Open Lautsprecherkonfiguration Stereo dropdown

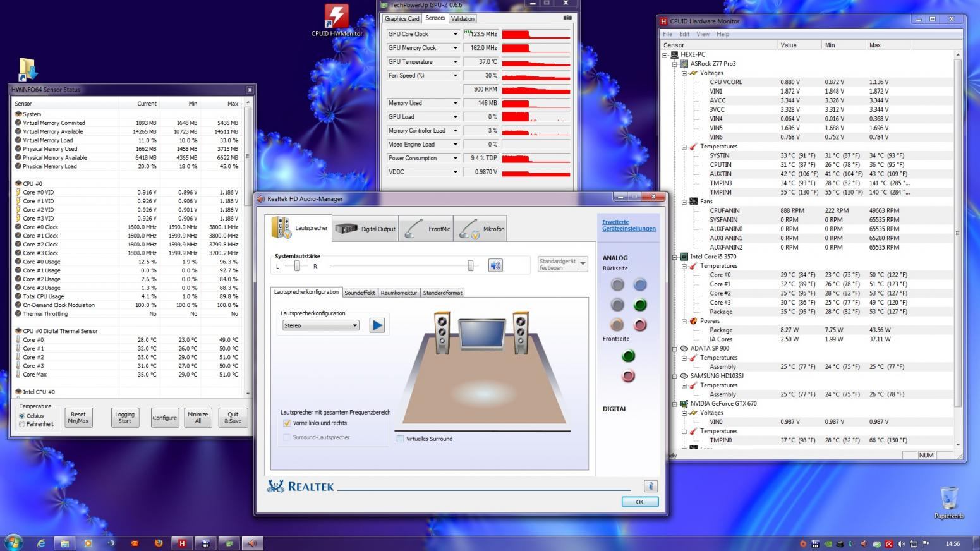pyautogui.click(x=321, y=325)
